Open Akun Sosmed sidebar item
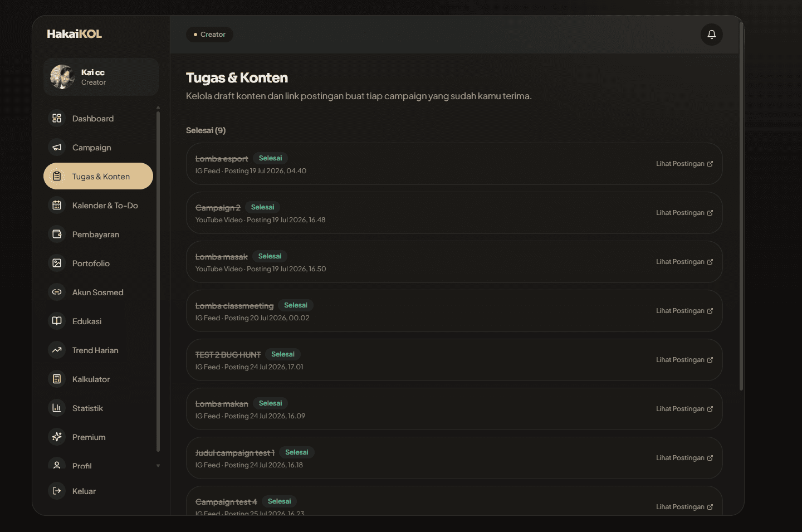Screen dimensions: 802x532 point(98,292)
